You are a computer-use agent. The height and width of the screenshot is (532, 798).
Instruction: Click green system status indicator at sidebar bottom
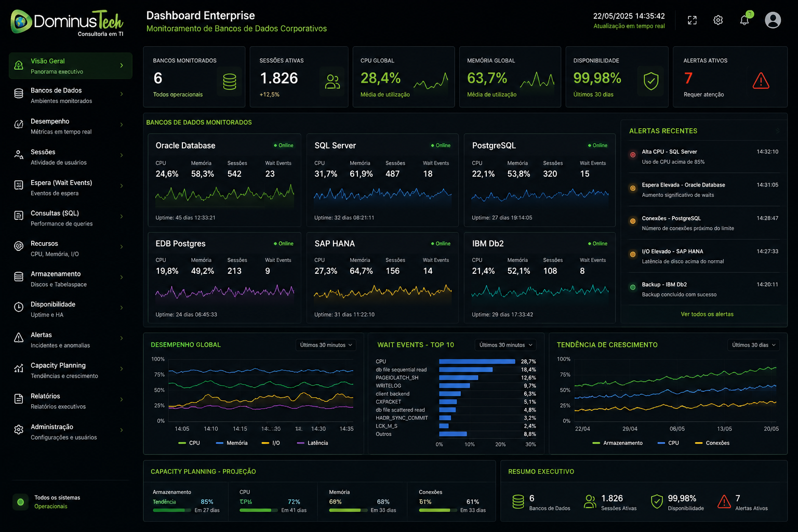[21, 502]
